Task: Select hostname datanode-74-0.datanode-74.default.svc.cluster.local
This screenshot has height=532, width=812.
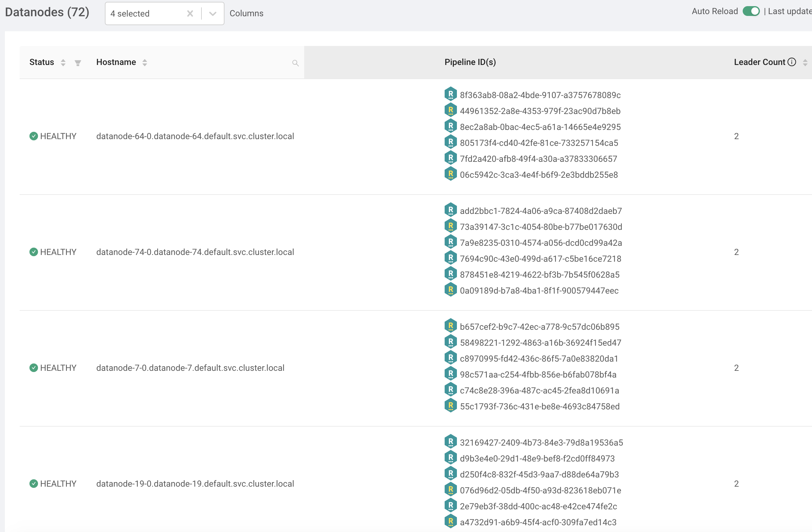Action: (x=195, y=252)
